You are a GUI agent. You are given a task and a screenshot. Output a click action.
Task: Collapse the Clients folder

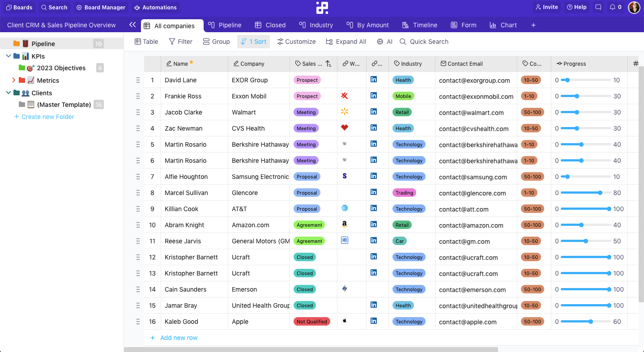click(8, 93)
